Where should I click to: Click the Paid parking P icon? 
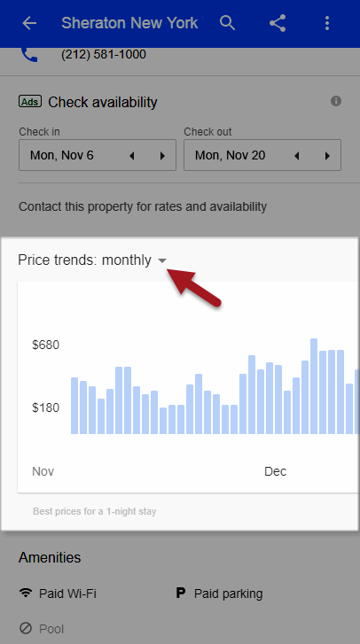point(180,593)
